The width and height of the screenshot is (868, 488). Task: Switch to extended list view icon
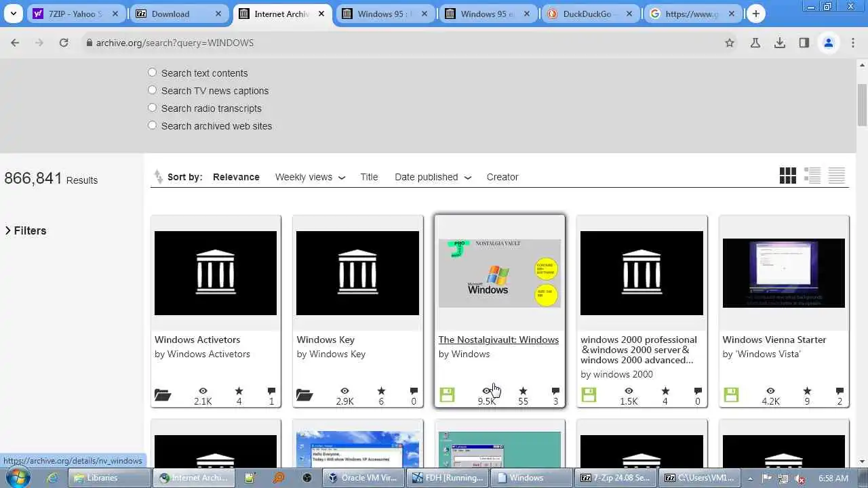click(812, 176)
